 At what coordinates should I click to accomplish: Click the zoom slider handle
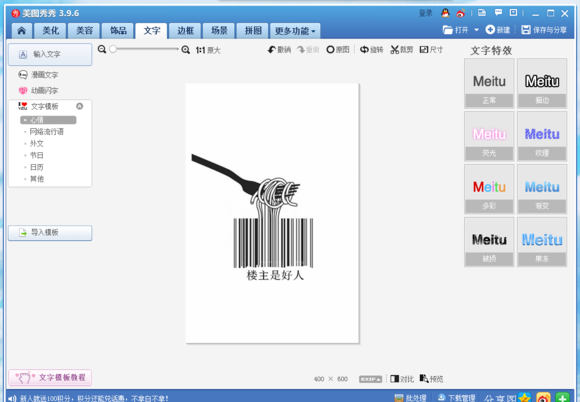[113, 49]
